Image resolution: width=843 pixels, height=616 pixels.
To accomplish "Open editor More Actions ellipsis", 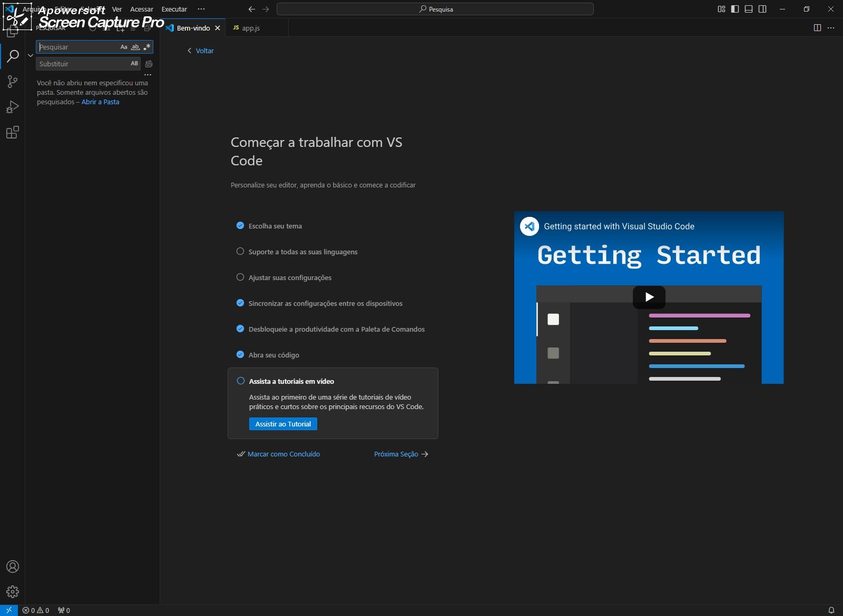I will point(831,28).
